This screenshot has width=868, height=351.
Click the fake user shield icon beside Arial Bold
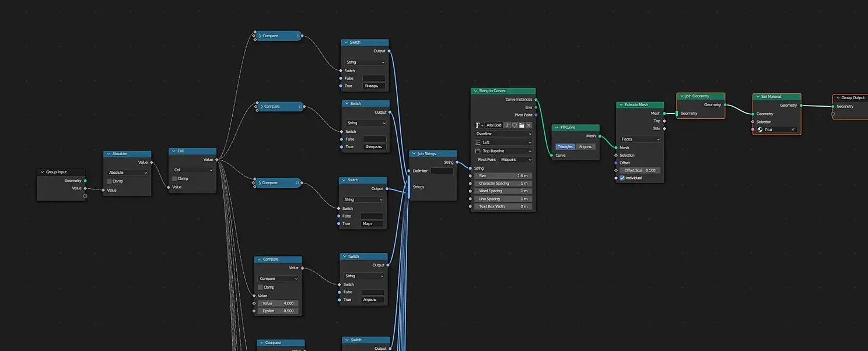(x=514, y=125)
